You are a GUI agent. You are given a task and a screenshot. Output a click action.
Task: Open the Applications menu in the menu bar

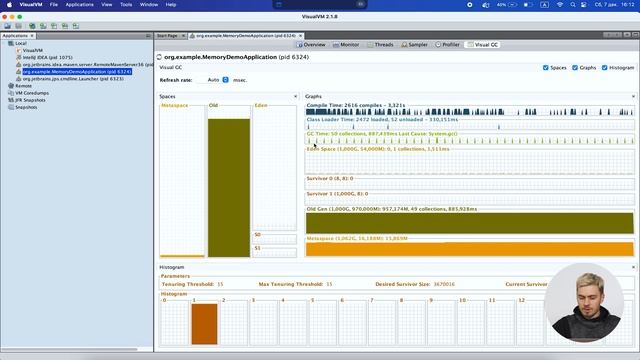click(80, 4)
